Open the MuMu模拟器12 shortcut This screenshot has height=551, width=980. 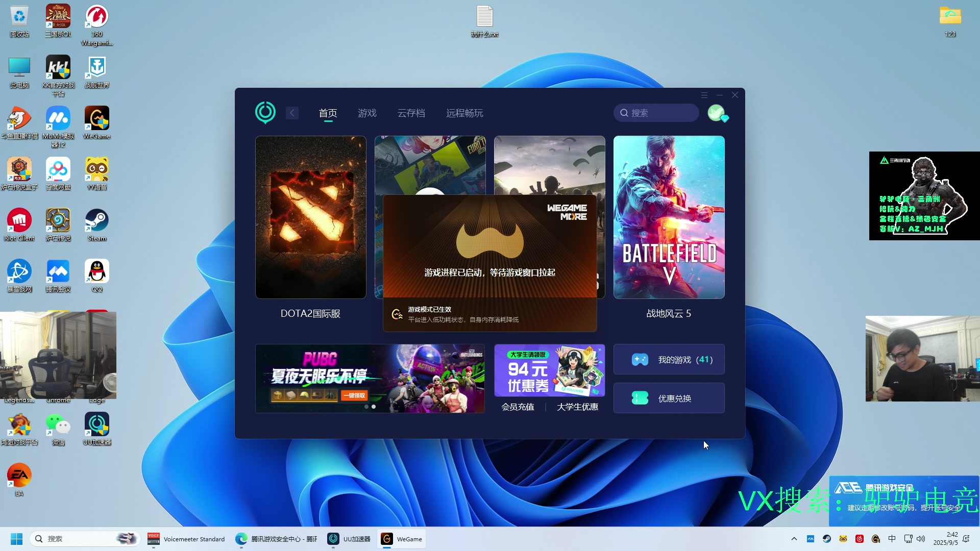coord(58,127)
